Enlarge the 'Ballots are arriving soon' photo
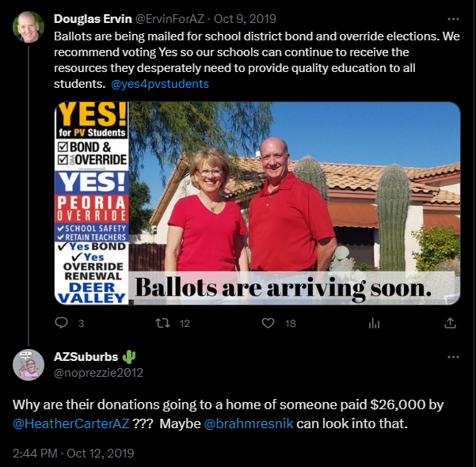The height and width of the screenshot is (467, 476). 257,203
